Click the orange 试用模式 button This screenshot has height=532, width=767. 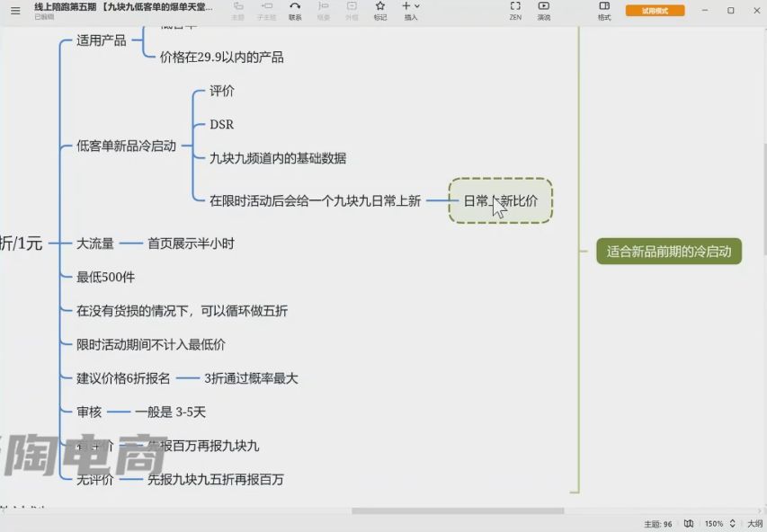click(x=655, y=10)
